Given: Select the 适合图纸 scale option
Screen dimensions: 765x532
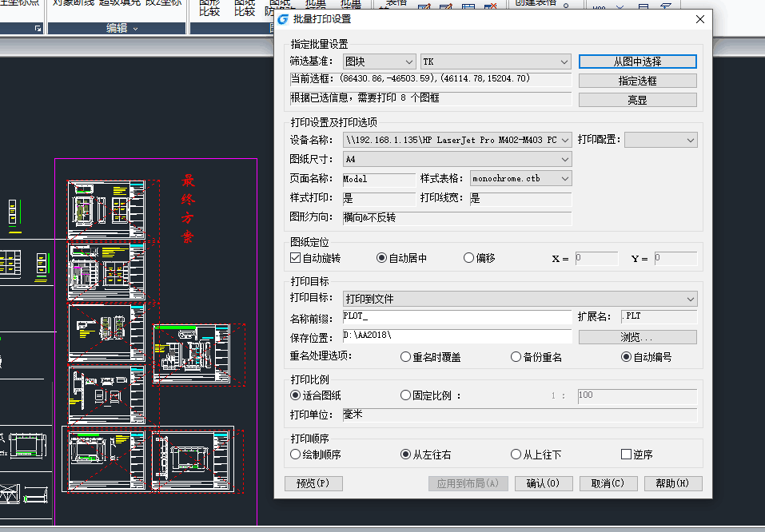Looking at the screenshot, I should click(x=295, y=395).
